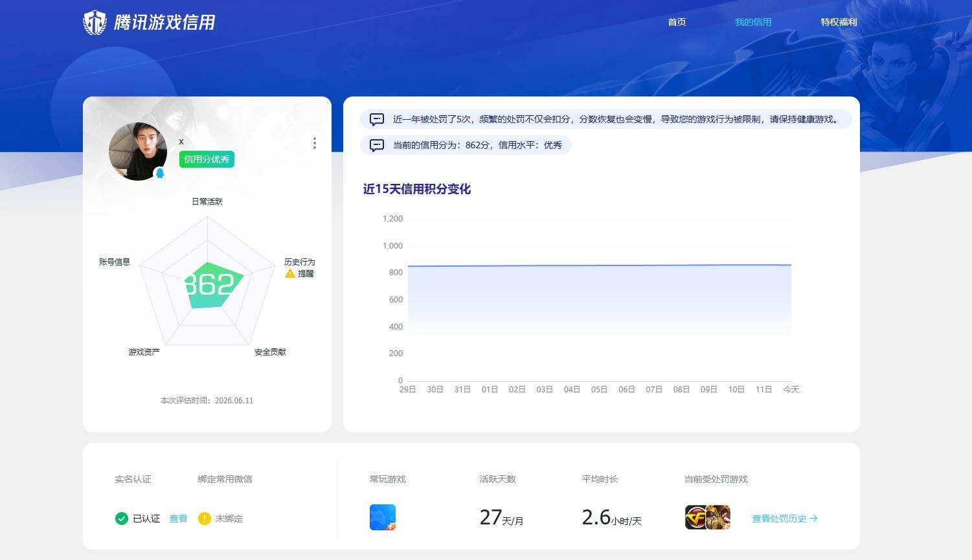
Task: Click the 本次评估时间 2026.06.11 text
Action: (207, 401)
